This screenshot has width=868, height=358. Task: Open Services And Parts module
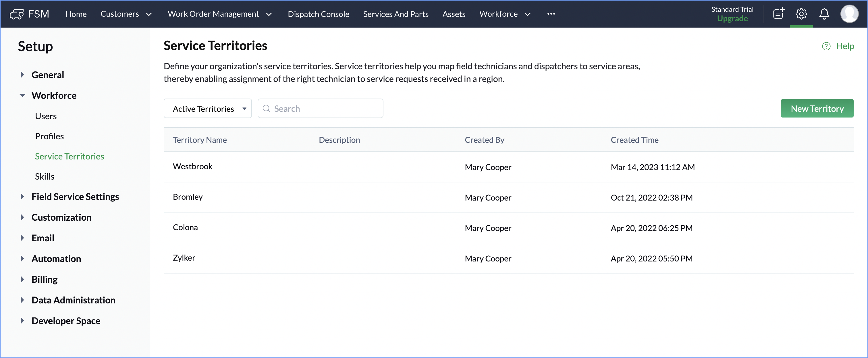click(396, 14)
